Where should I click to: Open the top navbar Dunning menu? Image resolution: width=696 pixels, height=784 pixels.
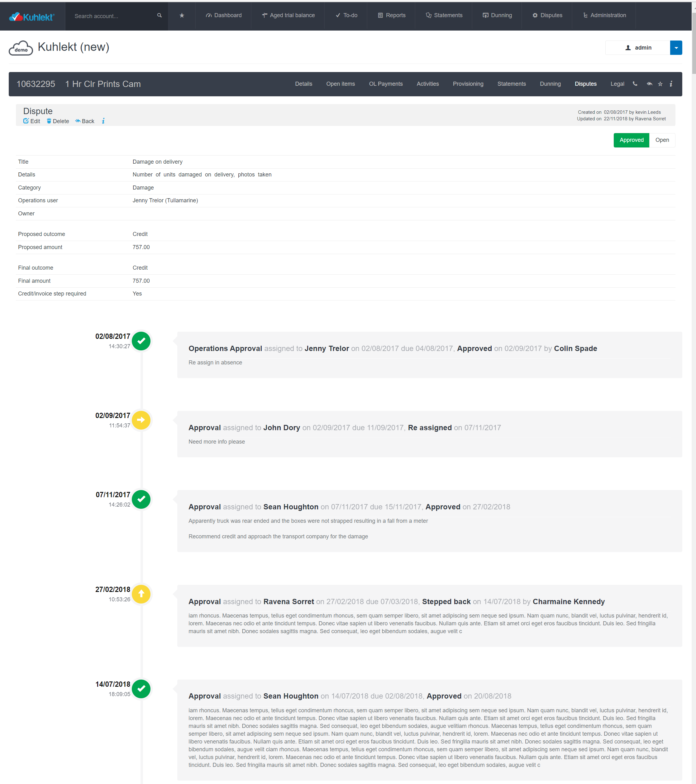497,15
